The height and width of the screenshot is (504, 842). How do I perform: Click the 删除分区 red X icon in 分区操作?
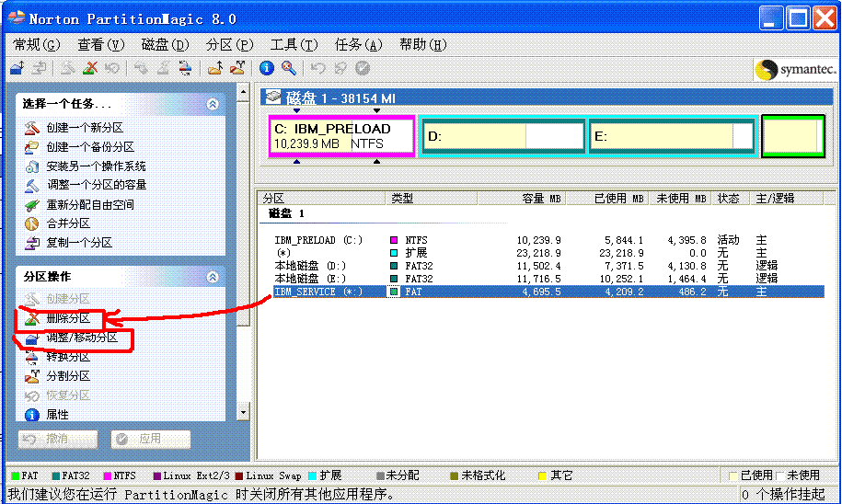[x=31, y=318]
